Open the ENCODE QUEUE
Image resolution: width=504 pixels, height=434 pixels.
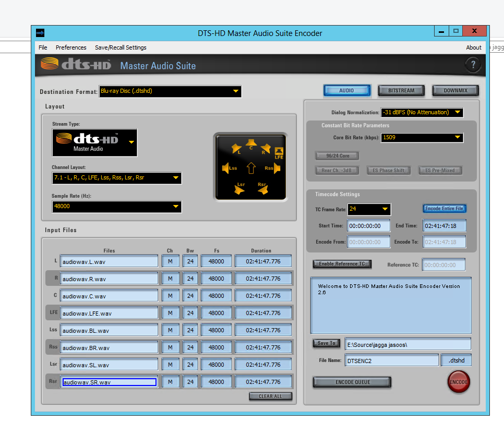[352, 382]
